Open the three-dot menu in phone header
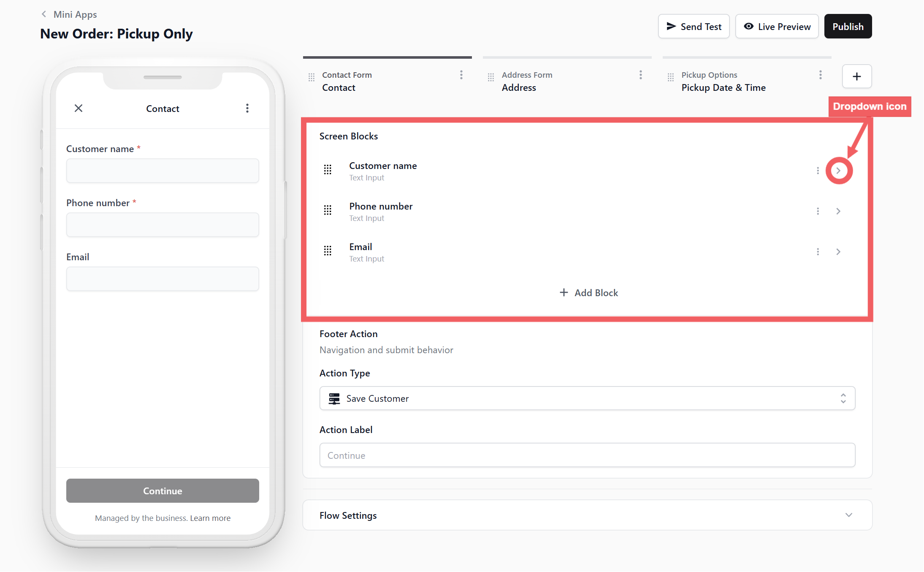 click(247, 108)
